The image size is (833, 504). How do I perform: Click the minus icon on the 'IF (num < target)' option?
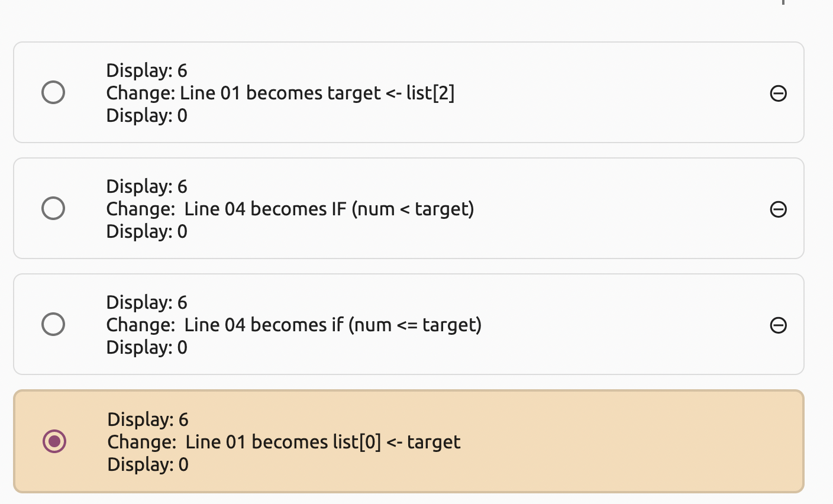[x=780, y=209]
